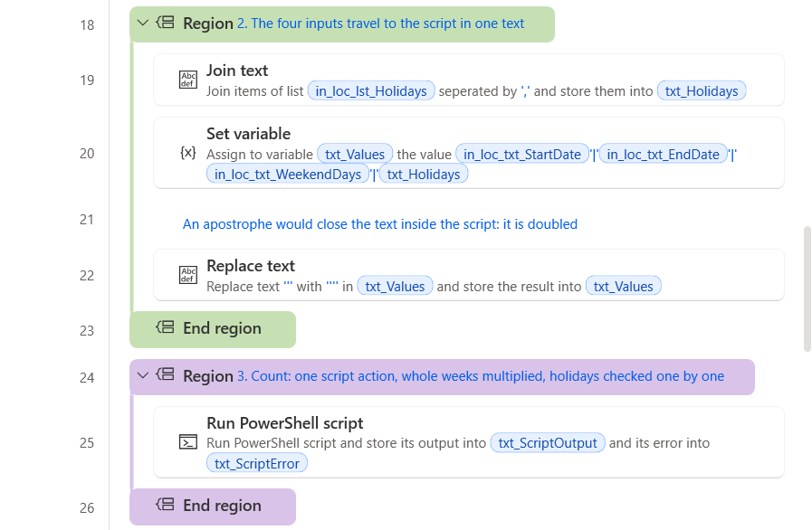
Task: Click the vertical scrollbar thumb
Action: [x=807, y=289]
